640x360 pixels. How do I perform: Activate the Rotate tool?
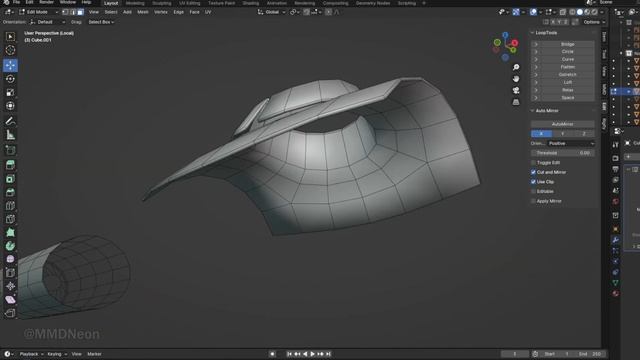coord(10,79)
